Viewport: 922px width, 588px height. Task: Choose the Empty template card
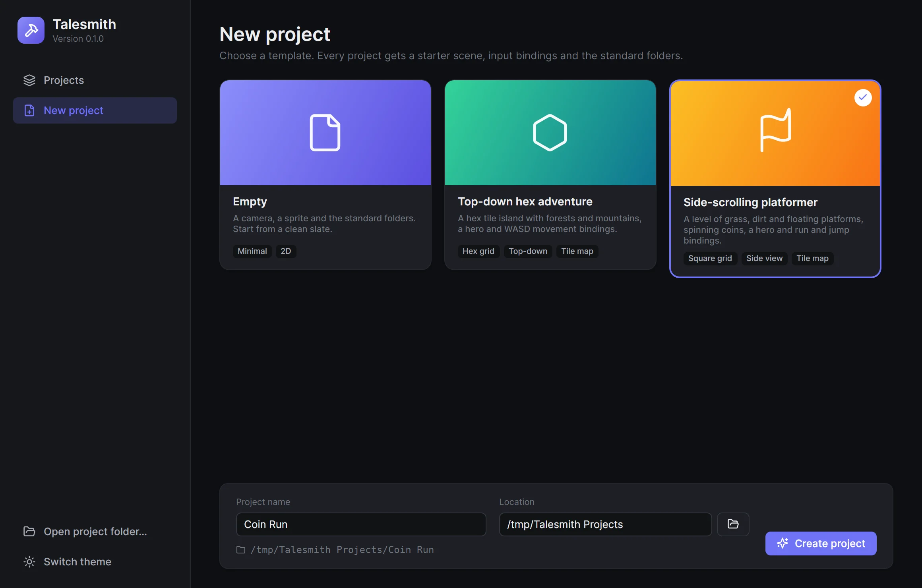[325, 175]
